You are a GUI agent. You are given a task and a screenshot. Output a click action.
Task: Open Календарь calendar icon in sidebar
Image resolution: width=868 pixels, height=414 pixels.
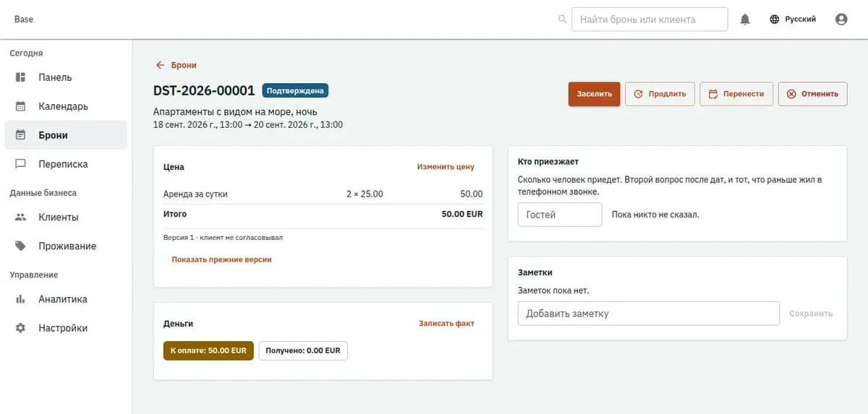click(x=21, y=106)
